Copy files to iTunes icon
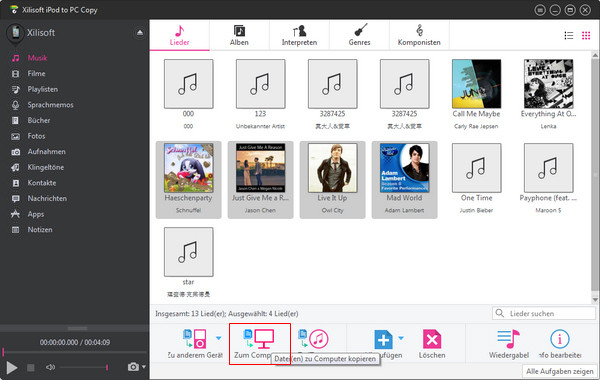 pos(313,339)
